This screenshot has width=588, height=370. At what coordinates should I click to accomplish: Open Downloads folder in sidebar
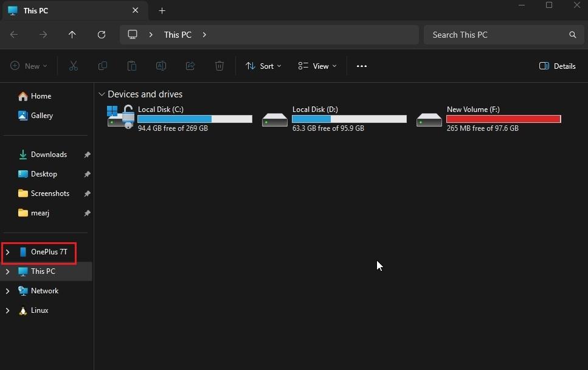tap(43, 155)
